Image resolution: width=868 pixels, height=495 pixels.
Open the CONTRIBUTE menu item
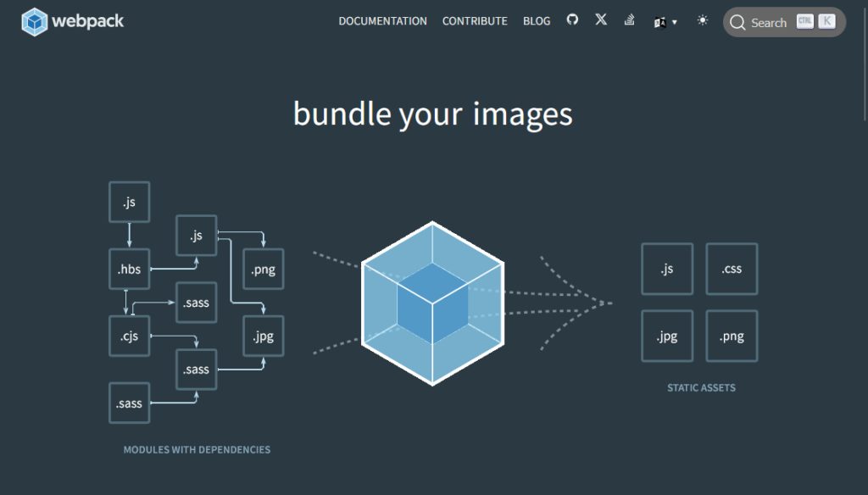475,21
